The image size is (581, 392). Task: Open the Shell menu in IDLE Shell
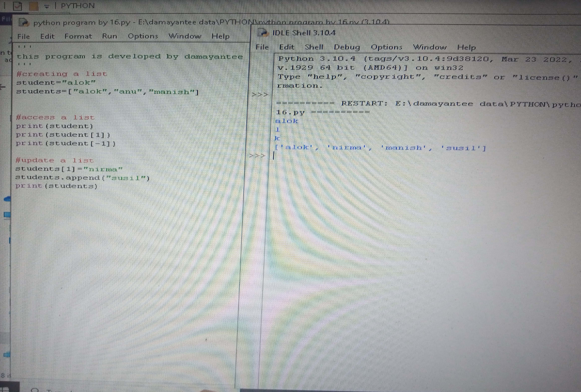(x=314, y=47)
